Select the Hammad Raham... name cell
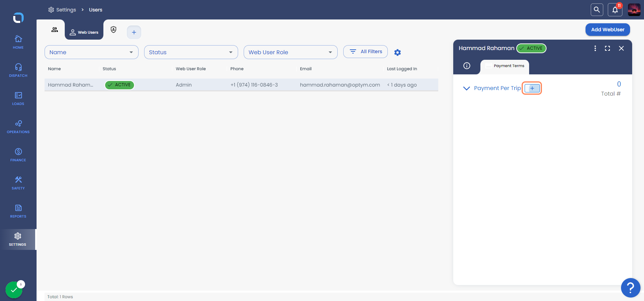The image size is (644, 301). (x=71, y=85)
